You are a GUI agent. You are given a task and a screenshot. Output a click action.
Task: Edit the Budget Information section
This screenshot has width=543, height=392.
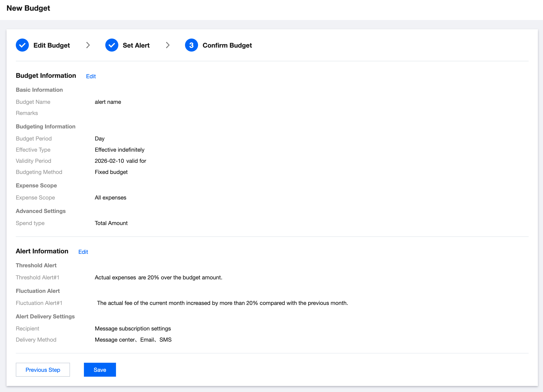[91, 76]
